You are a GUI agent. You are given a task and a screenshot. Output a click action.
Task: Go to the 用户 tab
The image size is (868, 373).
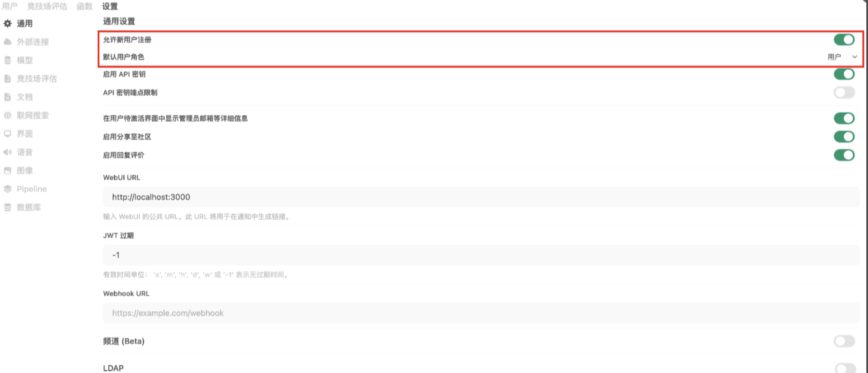click(x=9, y=6)
